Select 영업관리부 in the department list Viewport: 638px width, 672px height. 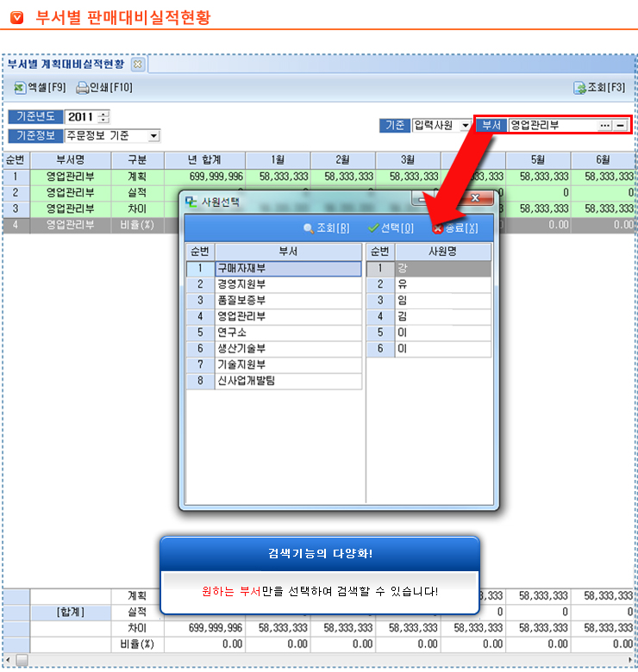click(x=288, y=316)
